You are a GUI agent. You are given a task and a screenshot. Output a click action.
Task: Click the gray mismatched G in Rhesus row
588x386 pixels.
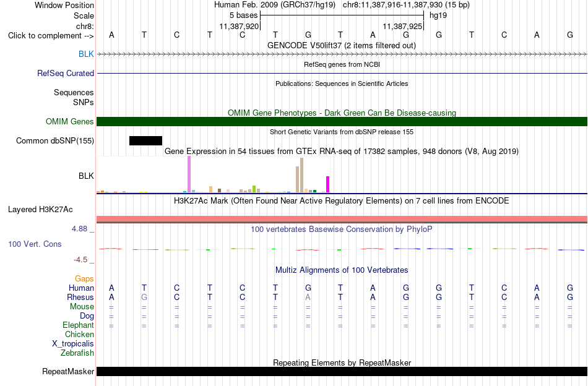pos(144,297)
